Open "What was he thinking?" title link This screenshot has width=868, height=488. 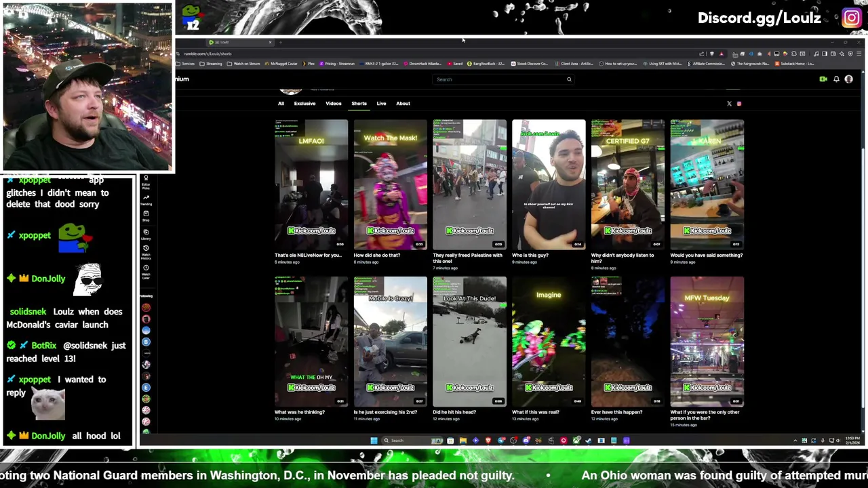click(300, 412)
